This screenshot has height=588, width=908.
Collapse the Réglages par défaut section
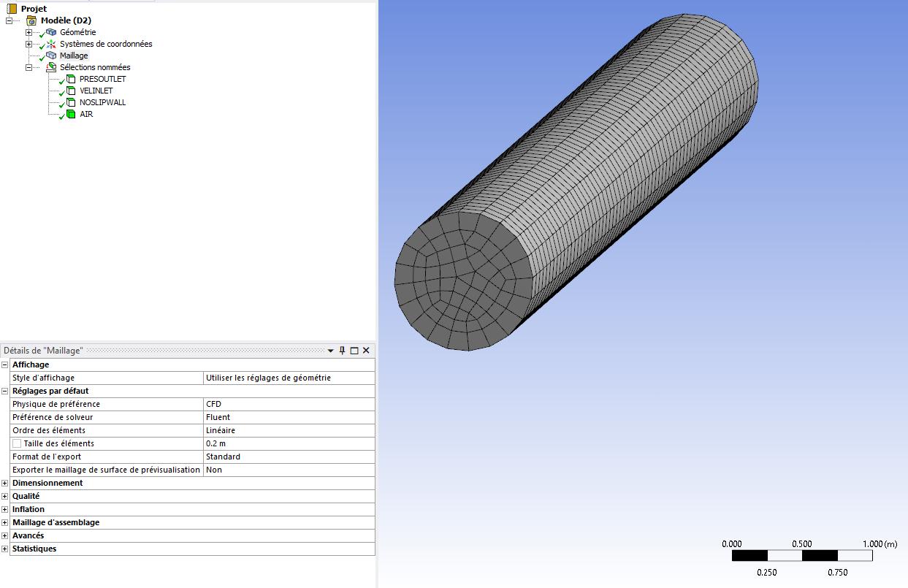(5, 391)
